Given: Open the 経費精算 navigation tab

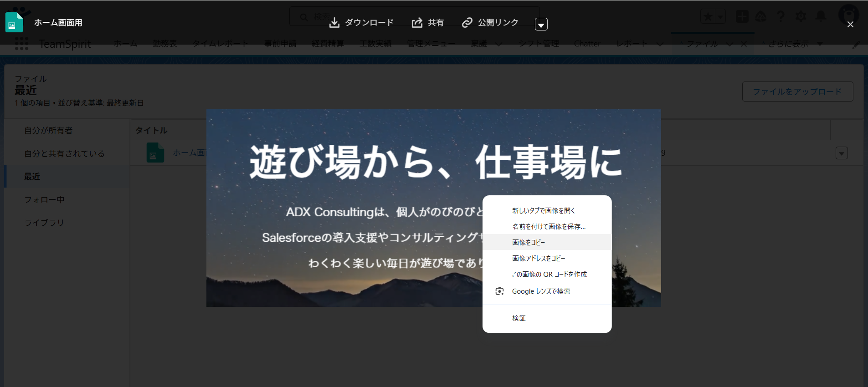Looking at the screenshot, I should 328,44.
